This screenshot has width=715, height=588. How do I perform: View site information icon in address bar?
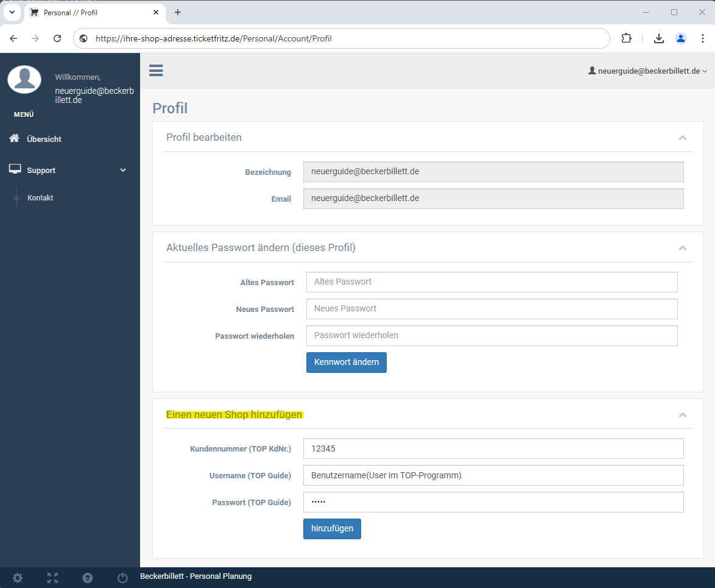point(83,38)
